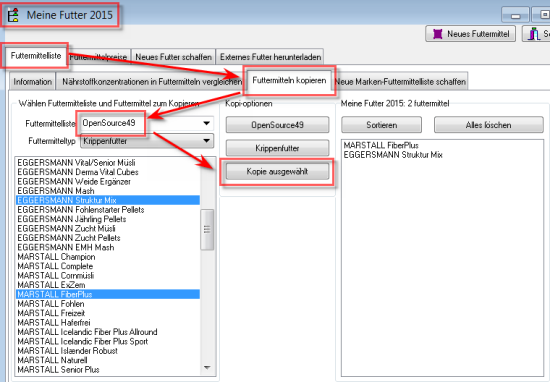Select MARSTALL Icelandic Fiber Plus Sport
550x382 pixels.
(108, 341)
